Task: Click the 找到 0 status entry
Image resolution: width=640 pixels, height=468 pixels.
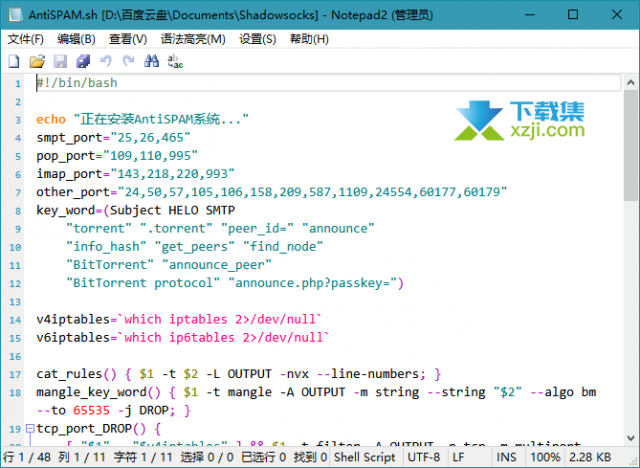Action: tap(311, 457)
